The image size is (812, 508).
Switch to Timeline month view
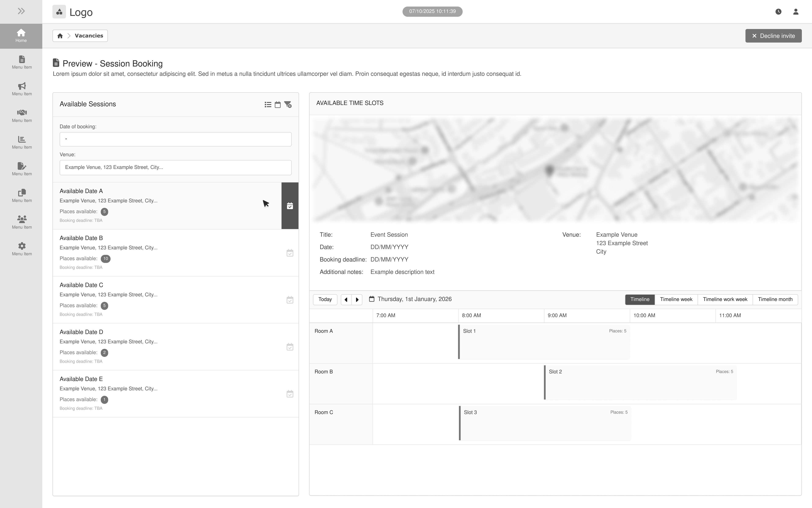click(775, 299)
